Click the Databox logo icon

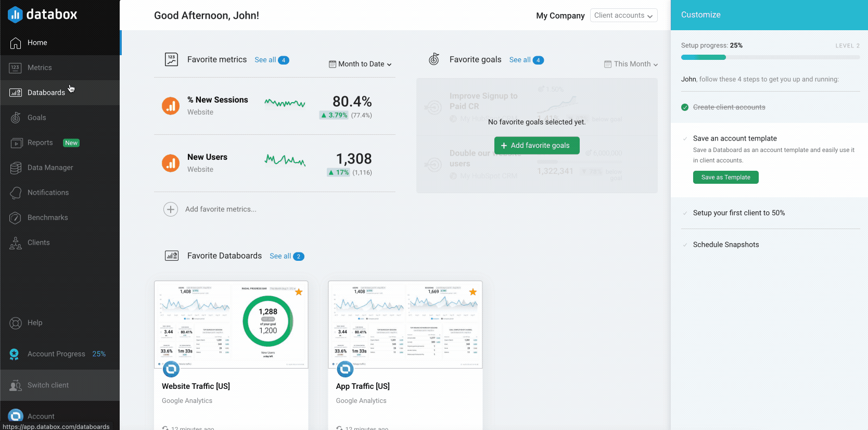pos(15,15)
